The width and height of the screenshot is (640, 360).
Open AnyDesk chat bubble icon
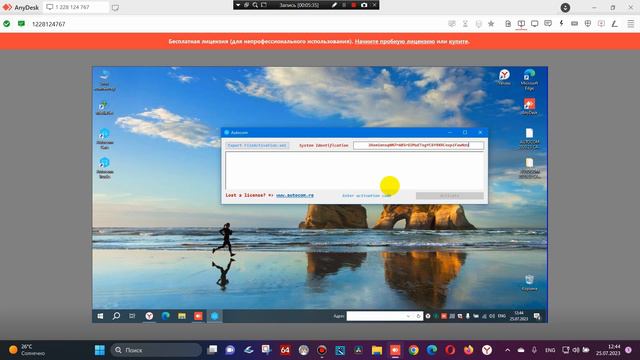[548, 24]
